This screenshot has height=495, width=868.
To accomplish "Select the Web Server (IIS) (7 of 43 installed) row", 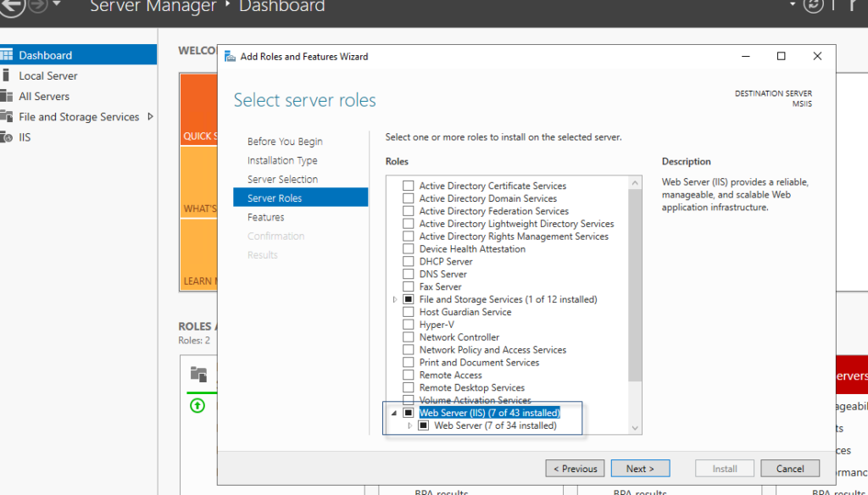I will tap(489, 413).
